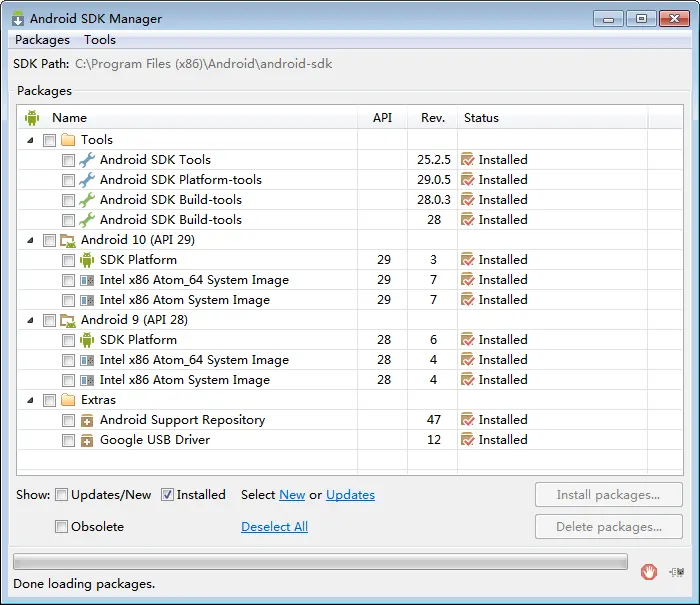Open the Tools menu in the menu bar

[x=100, y=40]
